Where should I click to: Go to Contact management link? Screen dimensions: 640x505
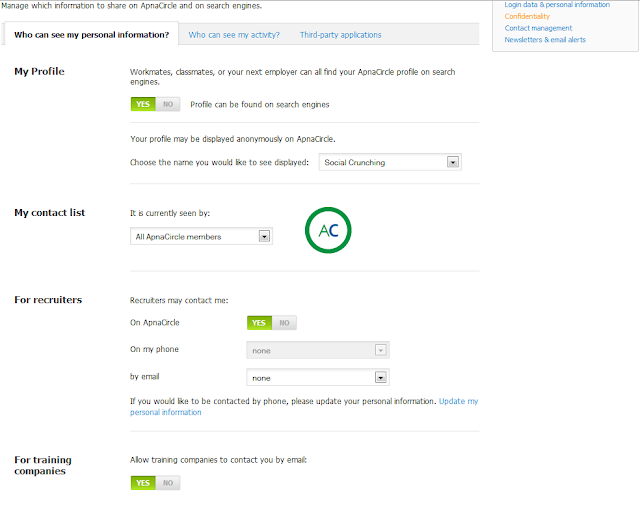click(x=538, y=28)
